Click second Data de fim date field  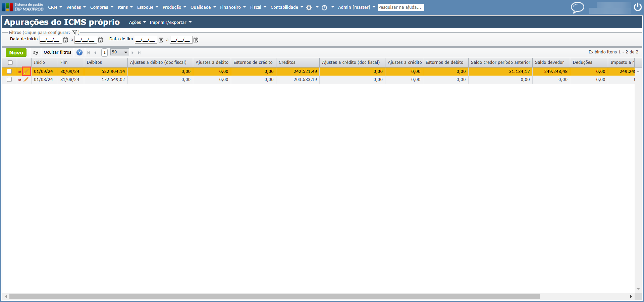coord(181,40)
